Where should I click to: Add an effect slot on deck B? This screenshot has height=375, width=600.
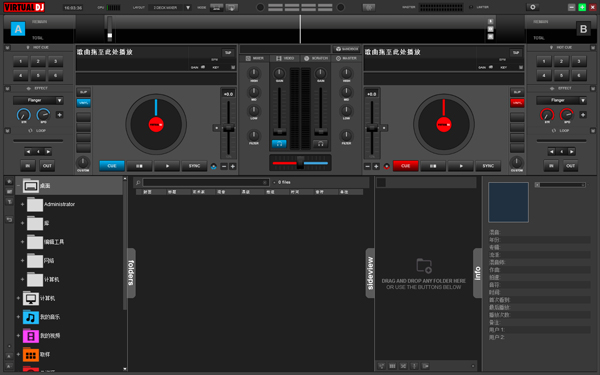click(583, 115)
